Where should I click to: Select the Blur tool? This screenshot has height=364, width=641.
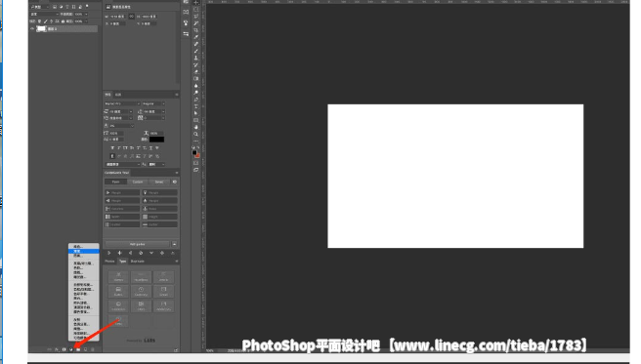196,86
